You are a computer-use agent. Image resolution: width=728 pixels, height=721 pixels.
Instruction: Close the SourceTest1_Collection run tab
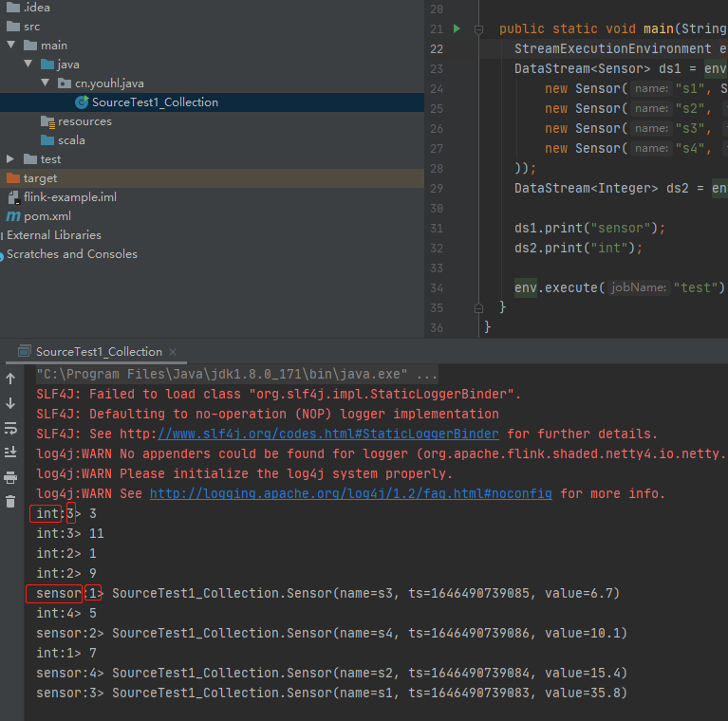point(173,352)
